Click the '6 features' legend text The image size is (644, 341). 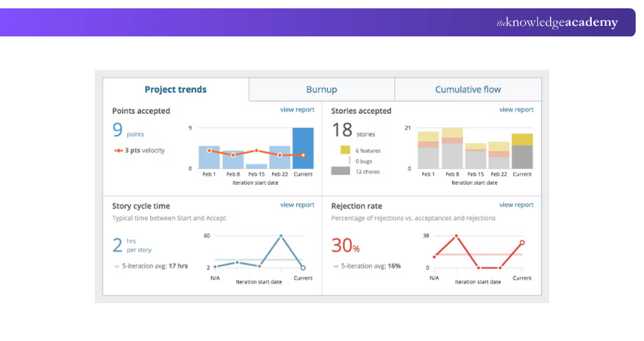pyautogui.click(x=368, y=151)
